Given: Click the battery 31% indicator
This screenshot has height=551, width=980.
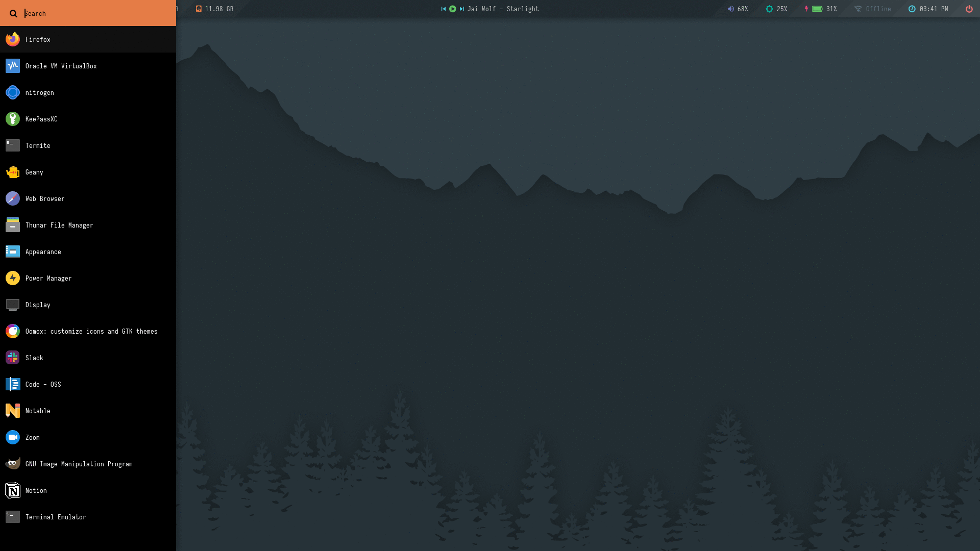Looking at the screenshot, I should [x=821, y=9].
